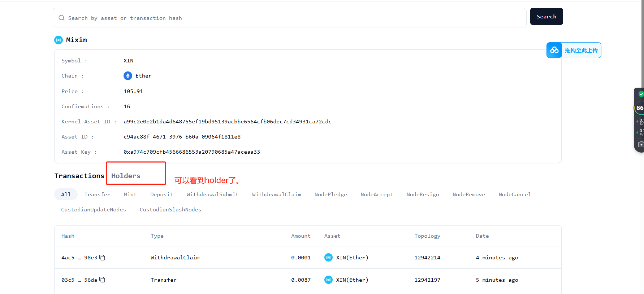
Task: Copy the hash 4ac5…98e3
Action: (102, 258)
